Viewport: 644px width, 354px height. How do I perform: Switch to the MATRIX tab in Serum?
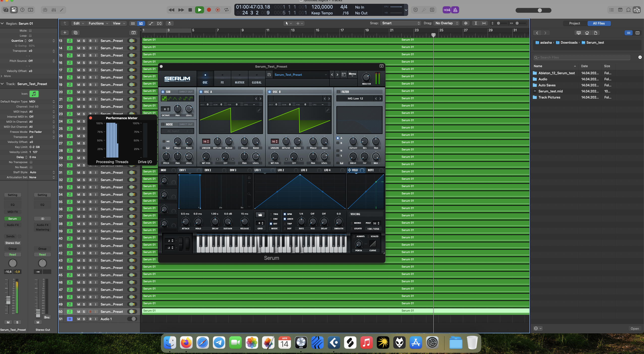(239, 79)
